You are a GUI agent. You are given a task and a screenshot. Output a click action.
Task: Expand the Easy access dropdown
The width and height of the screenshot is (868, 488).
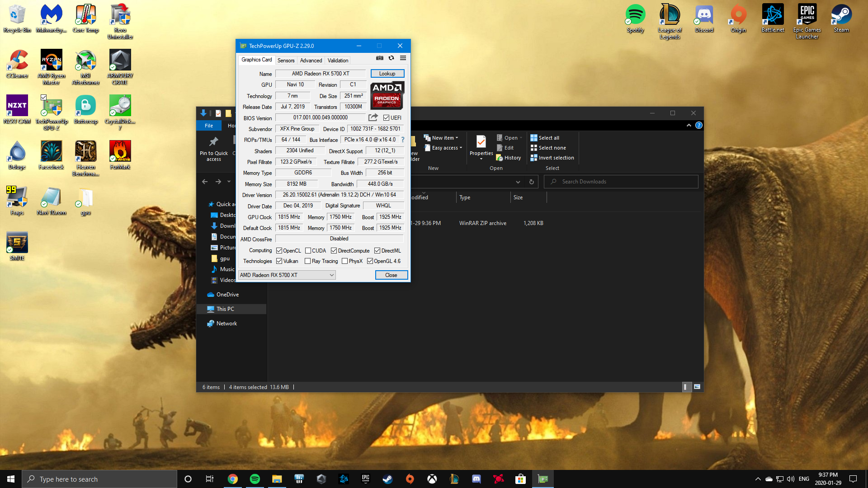pos(461,148)
